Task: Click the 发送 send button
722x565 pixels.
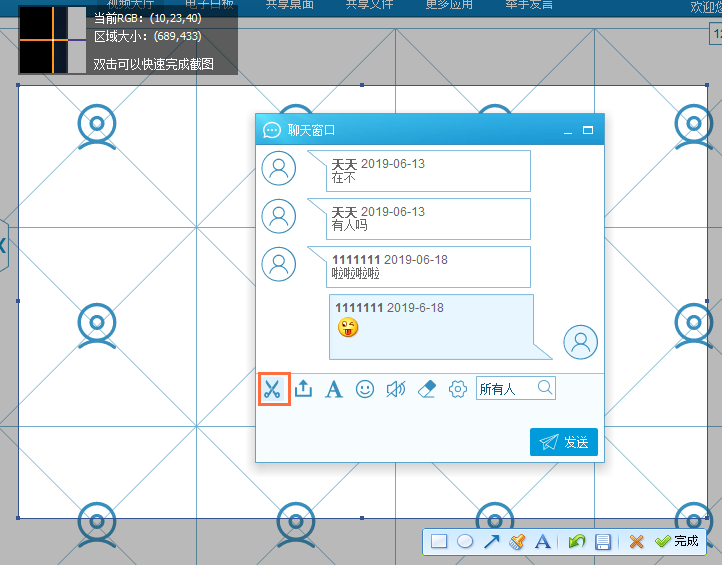Action: coord(564,442)
